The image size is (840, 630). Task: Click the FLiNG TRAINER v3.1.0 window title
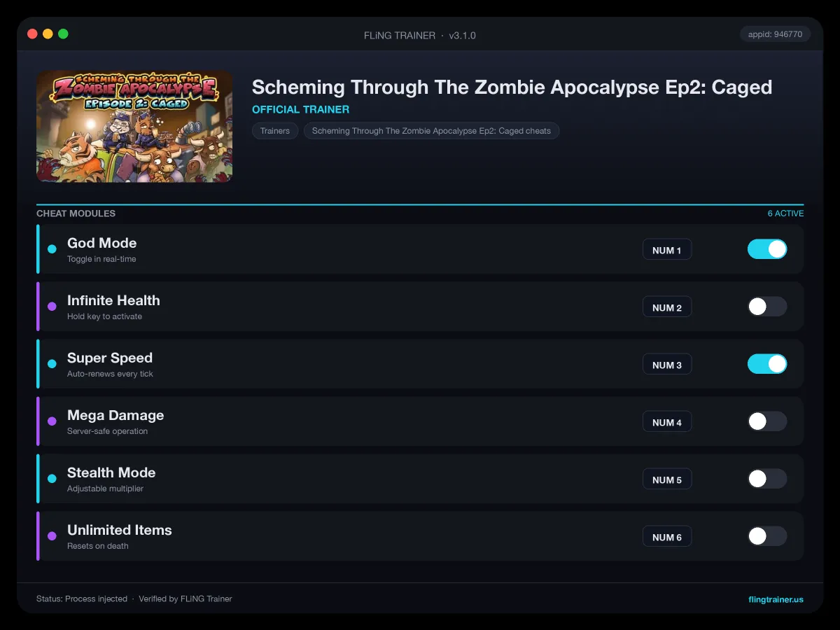[420, 35]
